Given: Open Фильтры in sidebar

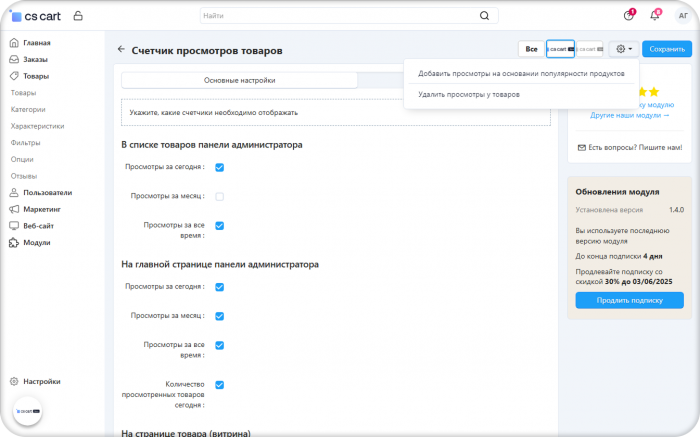Looking at the screenshot, I should (x=25, y=143).
